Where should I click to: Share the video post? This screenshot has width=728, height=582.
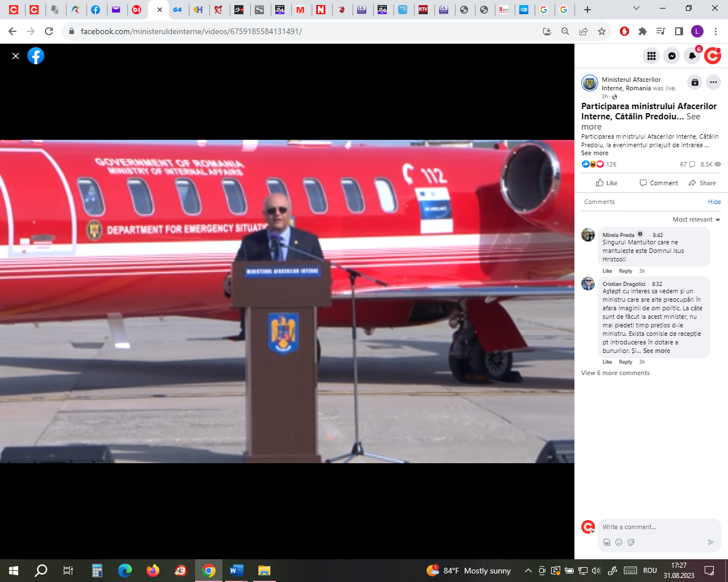tap(702, 183)
